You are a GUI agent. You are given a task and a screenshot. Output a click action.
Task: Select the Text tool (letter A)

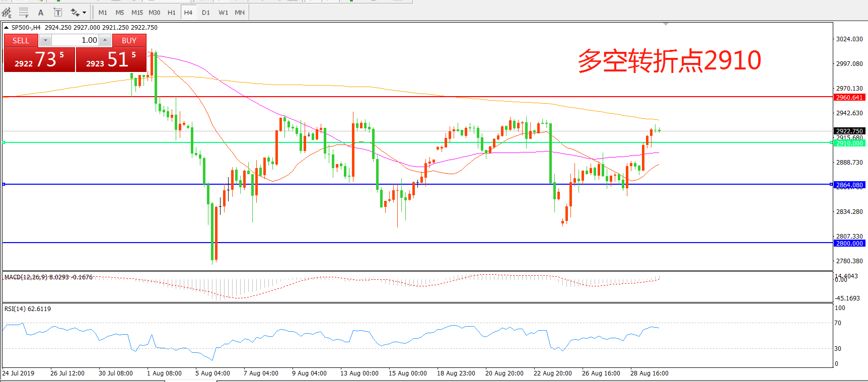pos(41,13)
